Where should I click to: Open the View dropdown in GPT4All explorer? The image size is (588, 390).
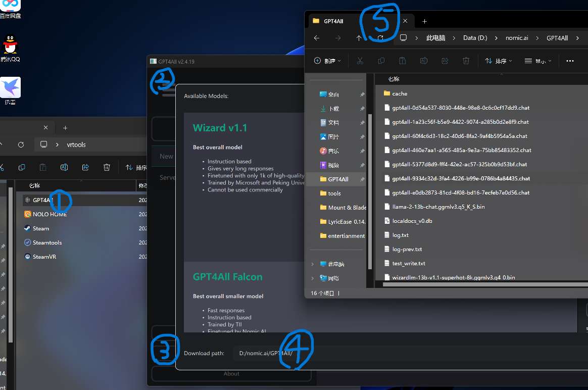538,61
